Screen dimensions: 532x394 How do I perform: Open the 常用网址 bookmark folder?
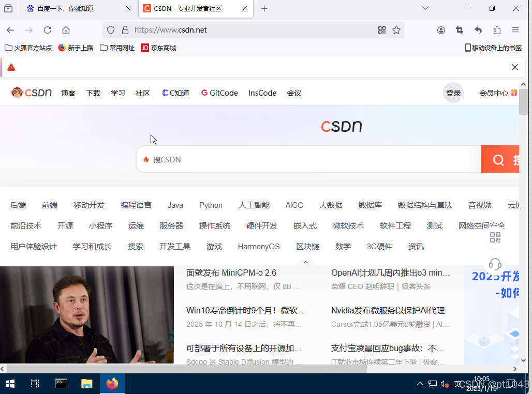[117, 48]
